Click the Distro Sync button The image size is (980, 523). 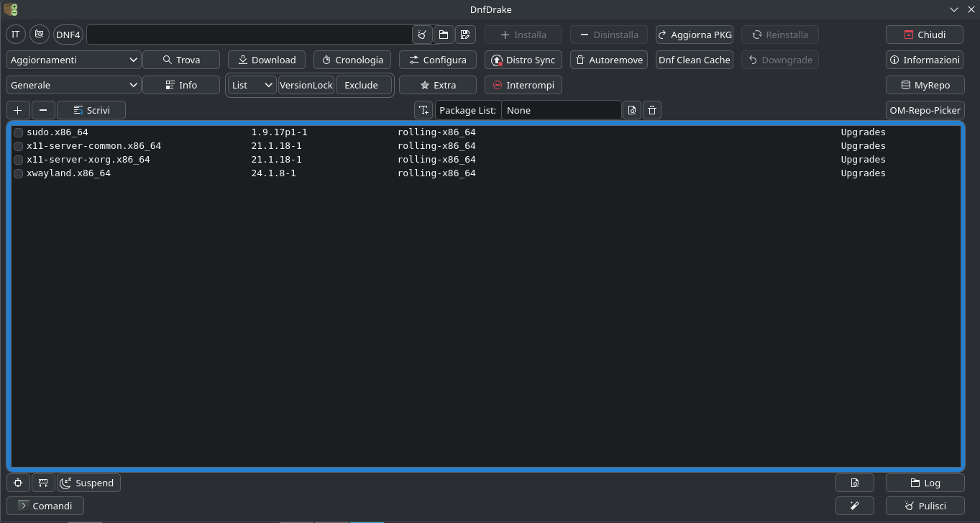click(523, 60)
